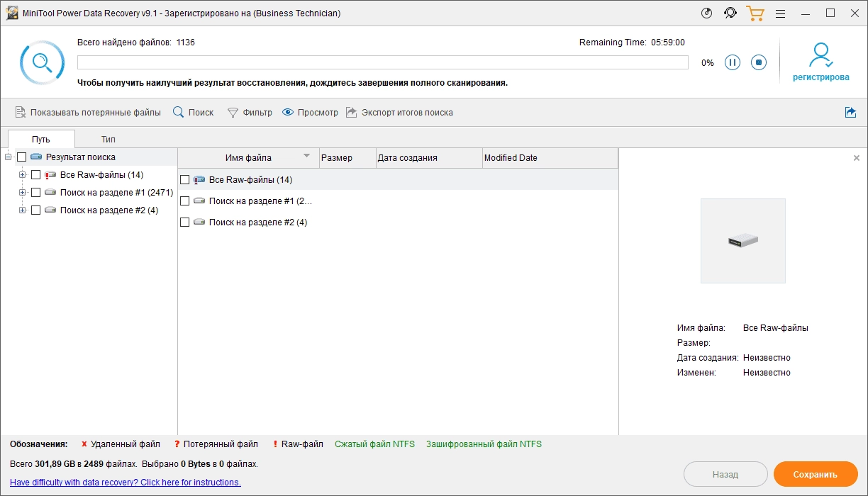Click the Просмотр preview tool

311,113
